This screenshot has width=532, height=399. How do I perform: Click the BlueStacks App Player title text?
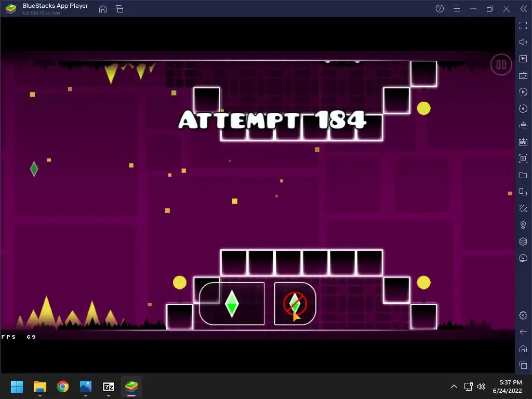pos(55,6)
